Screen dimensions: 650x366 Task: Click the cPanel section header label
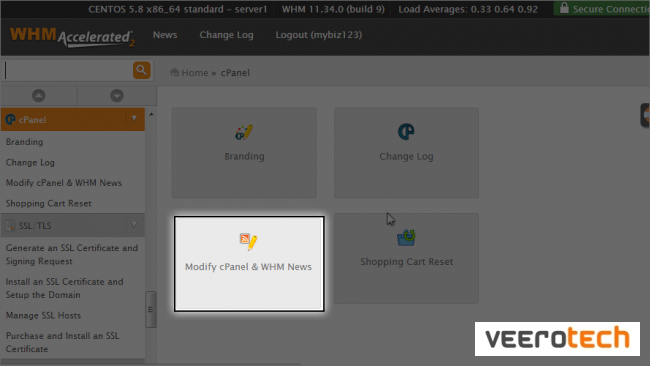point(32,120)
